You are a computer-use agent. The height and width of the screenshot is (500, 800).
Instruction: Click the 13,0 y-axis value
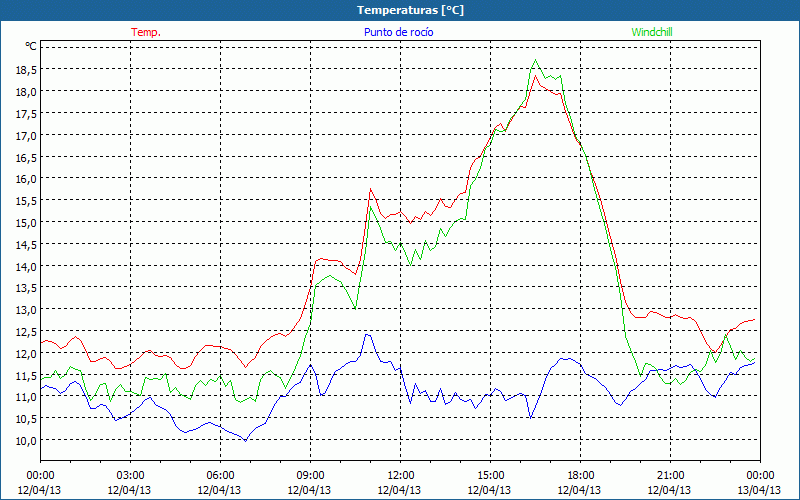point(26,310)
